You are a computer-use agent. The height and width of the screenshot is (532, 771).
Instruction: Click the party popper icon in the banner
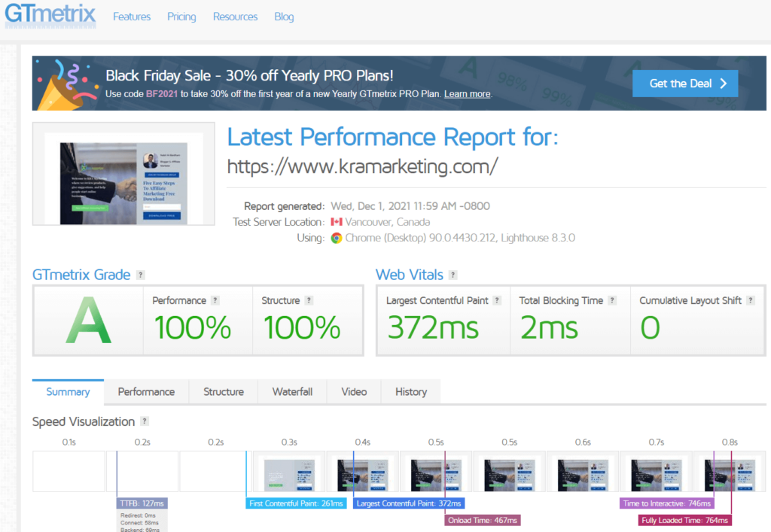pyautogui.click(x=66, y=86)
